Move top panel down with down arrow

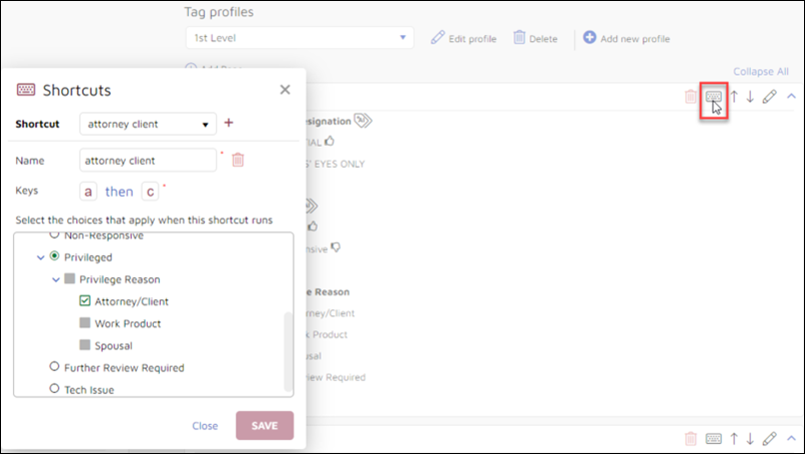coord(750,97)
